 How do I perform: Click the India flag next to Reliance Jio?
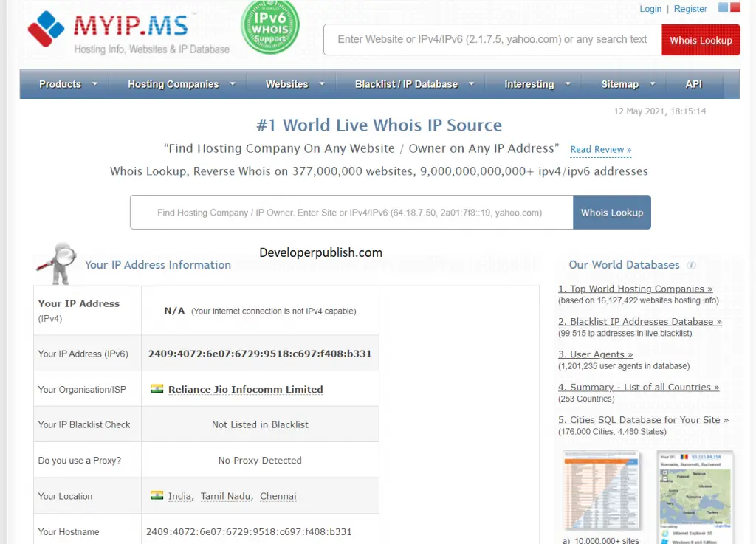click(157, 388)
